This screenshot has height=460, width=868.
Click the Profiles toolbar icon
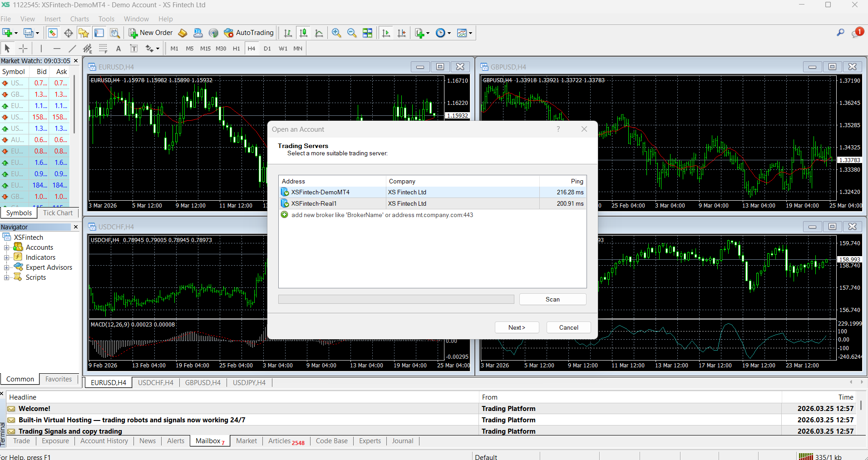click(28, 33)
